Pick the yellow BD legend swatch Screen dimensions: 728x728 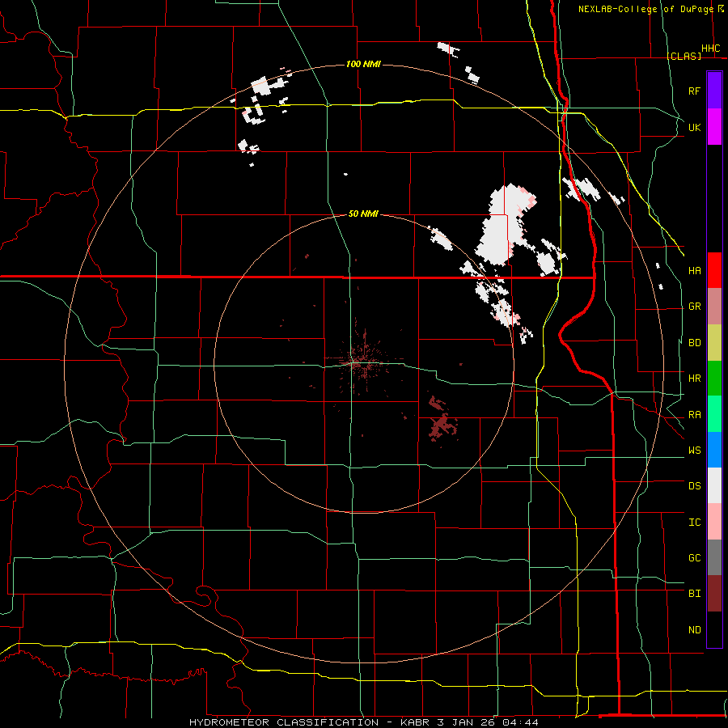[x=714, y=343]
